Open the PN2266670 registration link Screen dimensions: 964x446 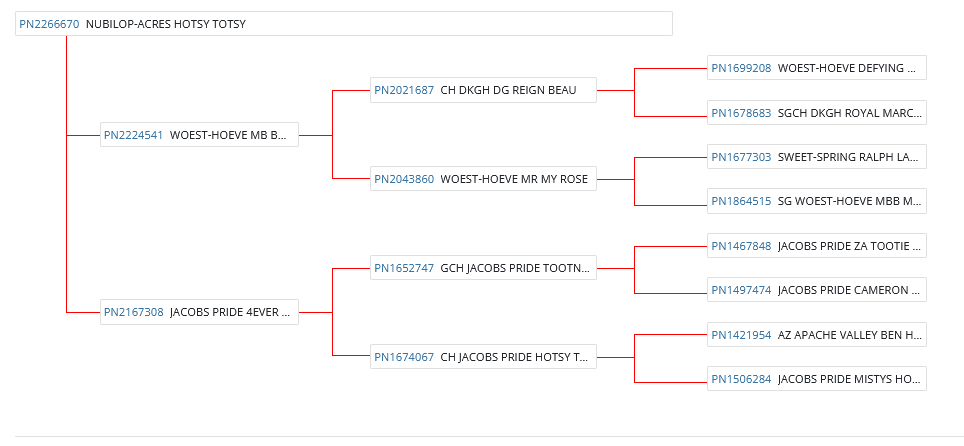49,24
